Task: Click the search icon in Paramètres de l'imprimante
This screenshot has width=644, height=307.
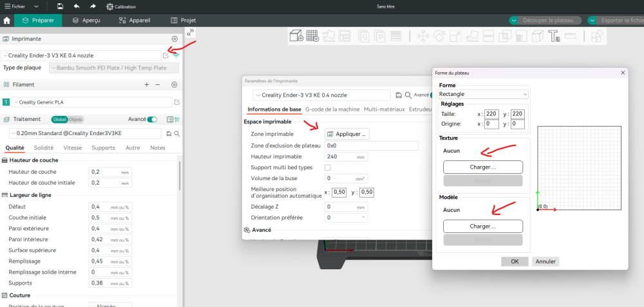Action: coord(408,95)
